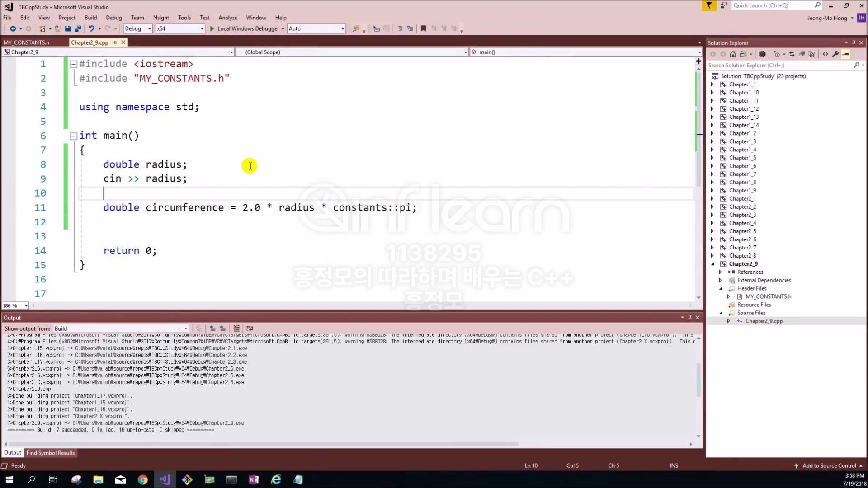Image resolution: width=868 pixels, height=488 pixels.
Task: Click Home icon in Solution Explorer
Action: 733,54
